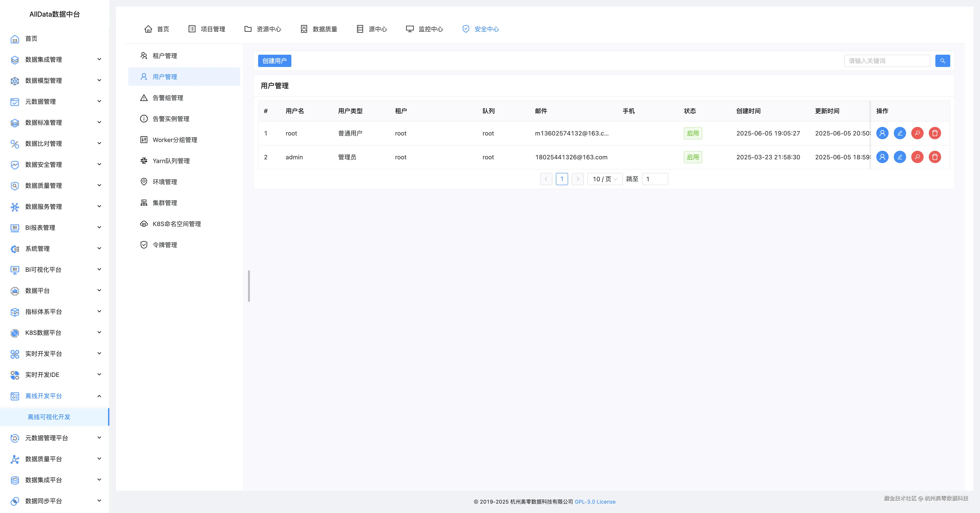The width and height of the screenshot is (980, 513).
Task: Select 租户管理 in the security menu
Action: click(x=165, y=56)
